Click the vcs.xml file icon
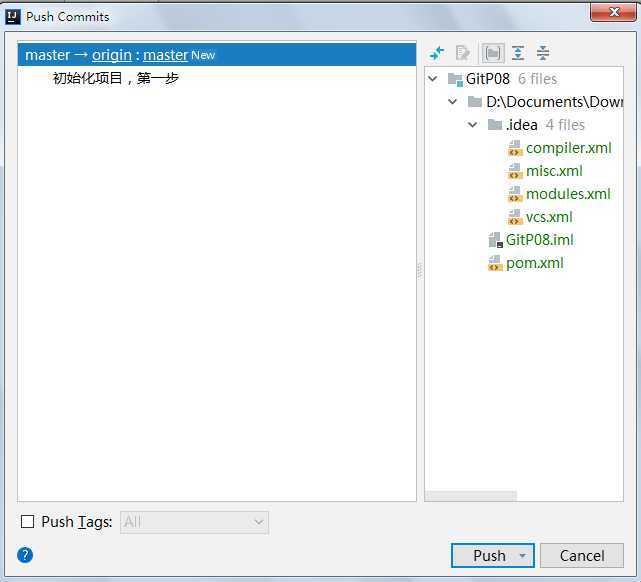 pyautogui.click(x=515, y=217)
